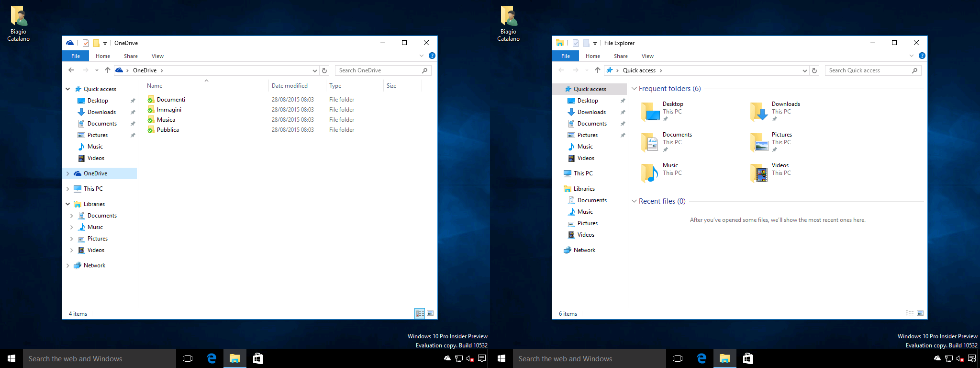Select Network in File Explorer navigation pane
The width and height of the screenshot is (980, 368).
[584, 250]
